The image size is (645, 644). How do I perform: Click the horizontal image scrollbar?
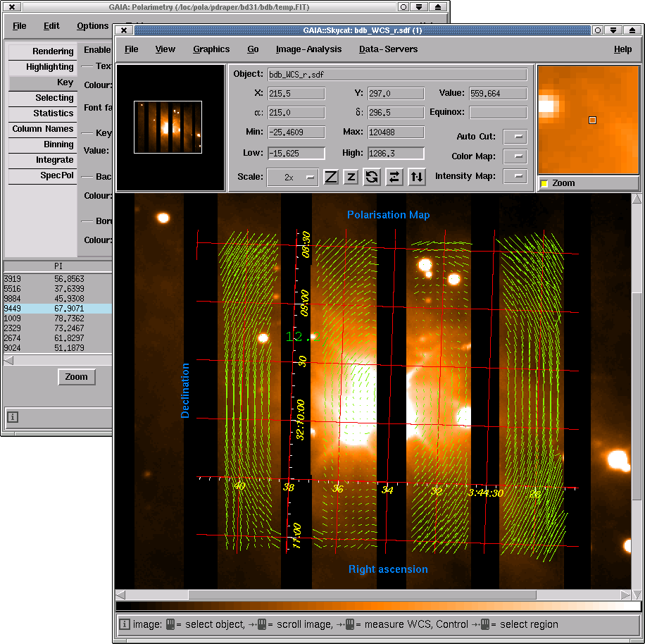[x=362, y=595]
